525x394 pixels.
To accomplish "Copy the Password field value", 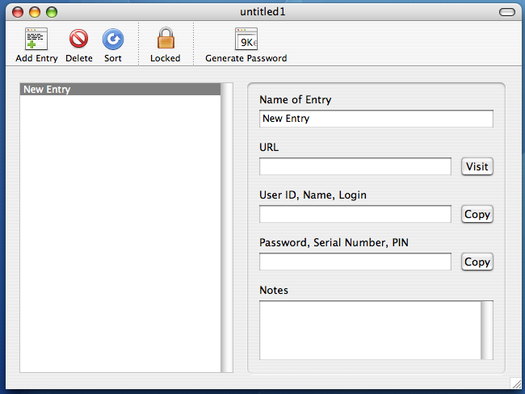I will click(x=477, y=262).
